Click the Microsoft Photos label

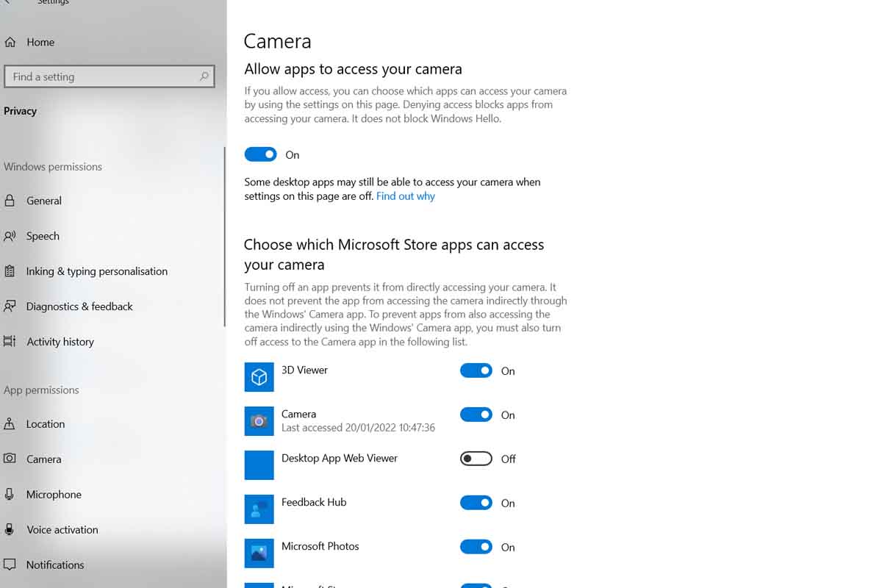point(320,546)
